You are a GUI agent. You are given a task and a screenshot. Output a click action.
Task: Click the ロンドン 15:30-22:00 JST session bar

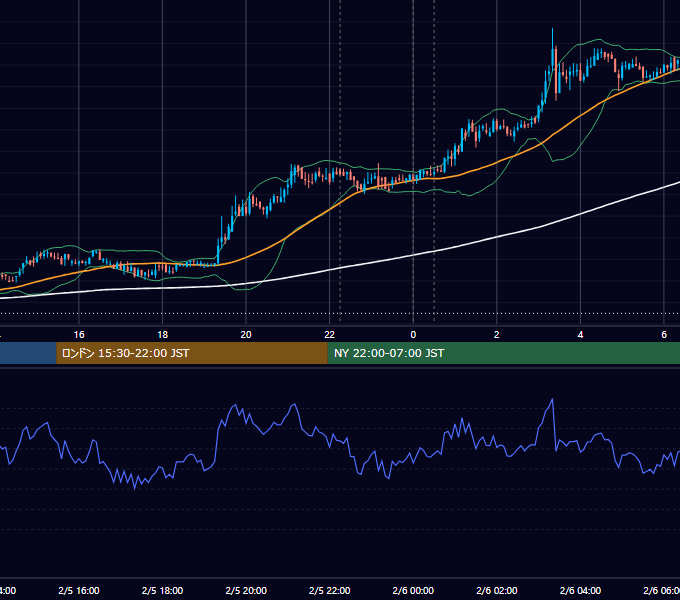coord(192,353)
